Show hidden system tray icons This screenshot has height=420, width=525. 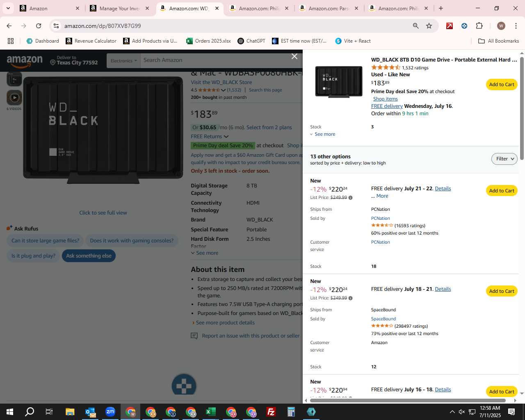click(x=452, y=412)
